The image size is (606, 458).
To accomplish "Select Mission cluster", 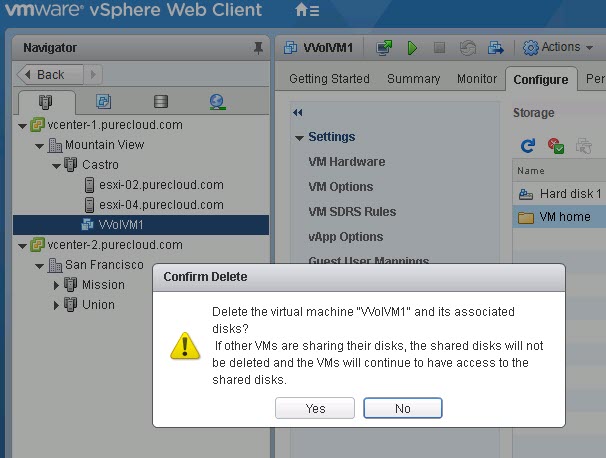I will pos(103,285).
